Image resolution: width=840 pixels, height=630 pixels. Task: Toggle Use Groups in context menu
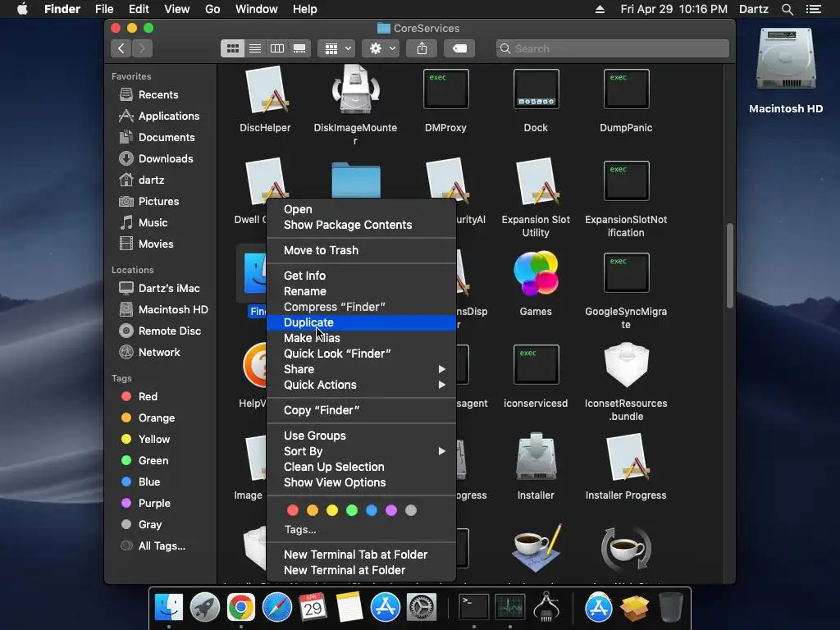[362, 436]
